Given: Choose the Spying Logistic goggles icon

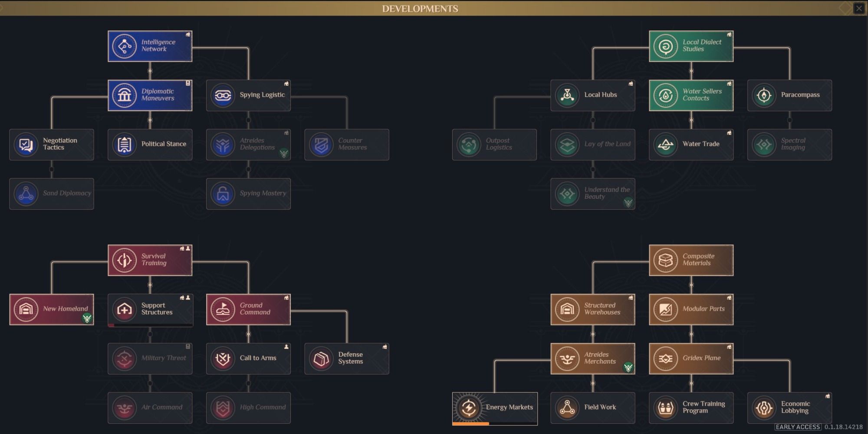Looking at the screenshot, I should tap(223, 95).
